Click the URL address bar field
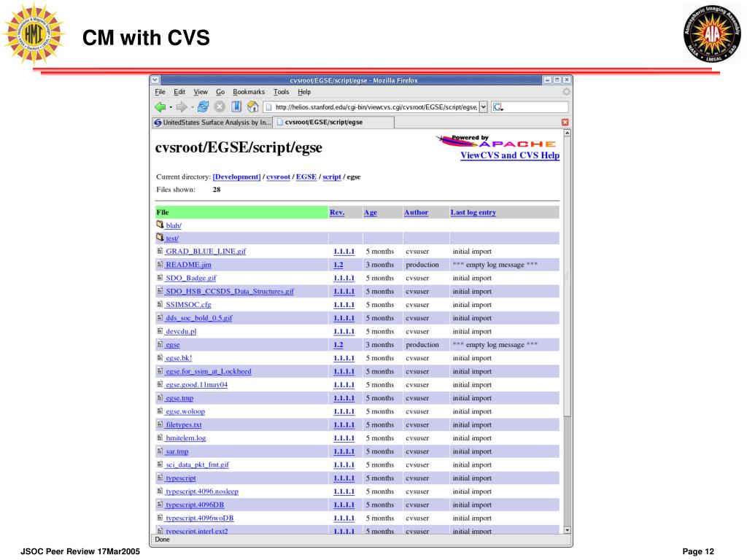Screen dimensions: 747x560 [371, 107]
